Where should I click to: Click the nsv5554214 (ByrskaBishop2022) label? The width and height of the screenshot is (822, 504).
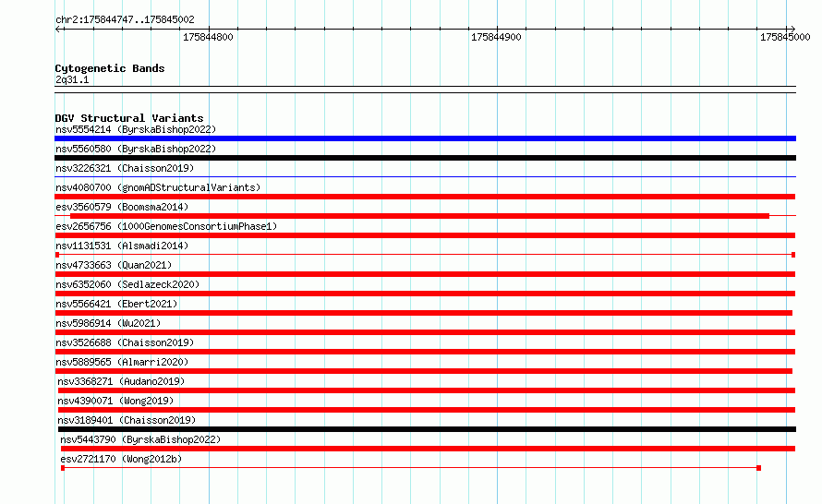tap(136, 129)
